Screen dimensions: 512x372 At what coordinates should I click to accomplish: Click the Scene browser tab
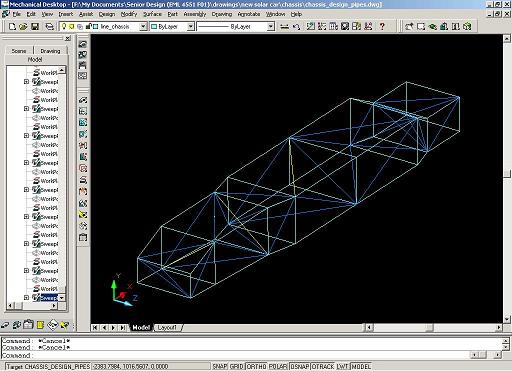tap(19, 51)
